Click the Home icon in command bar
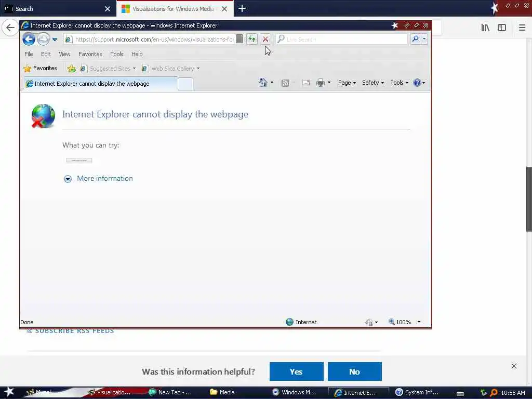 point(263,83)
